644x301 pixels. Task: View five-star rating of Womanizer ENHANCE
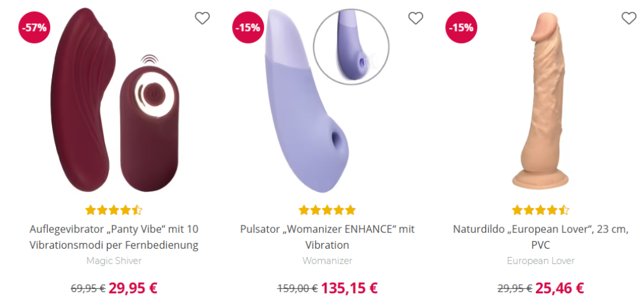coord(327,210)
